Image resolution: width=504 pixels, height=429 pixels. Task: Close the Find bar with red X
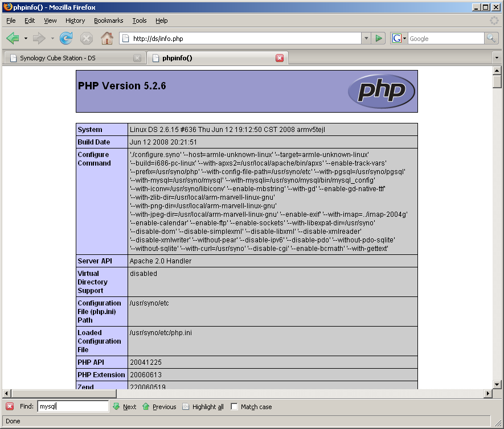tap(10, 406)
